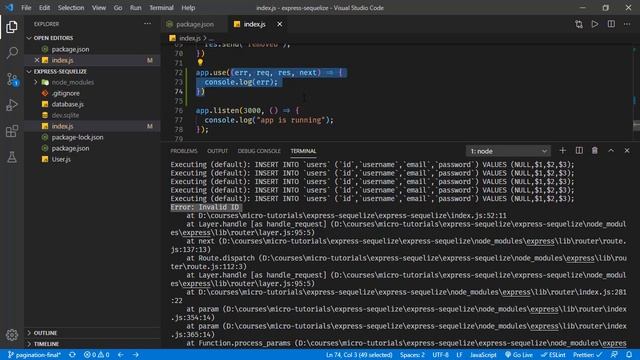Switch to the Problems panel tab
This screenshot has width=640, height=360.
[184, 151]
